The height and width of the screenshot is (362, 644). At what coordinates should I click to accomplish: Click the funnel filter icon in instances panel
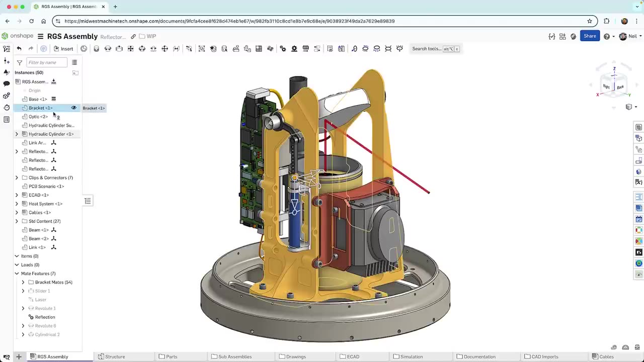tap(19, 62)
